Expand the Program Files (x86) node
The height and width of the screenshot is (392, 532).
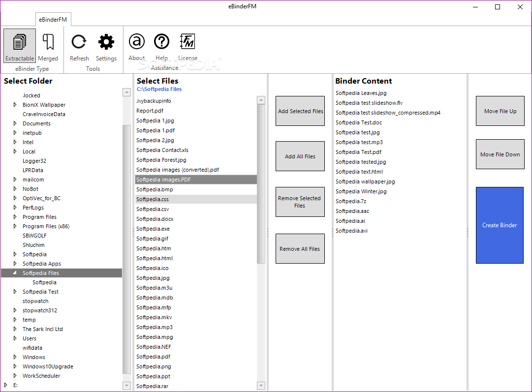point(15,226)
